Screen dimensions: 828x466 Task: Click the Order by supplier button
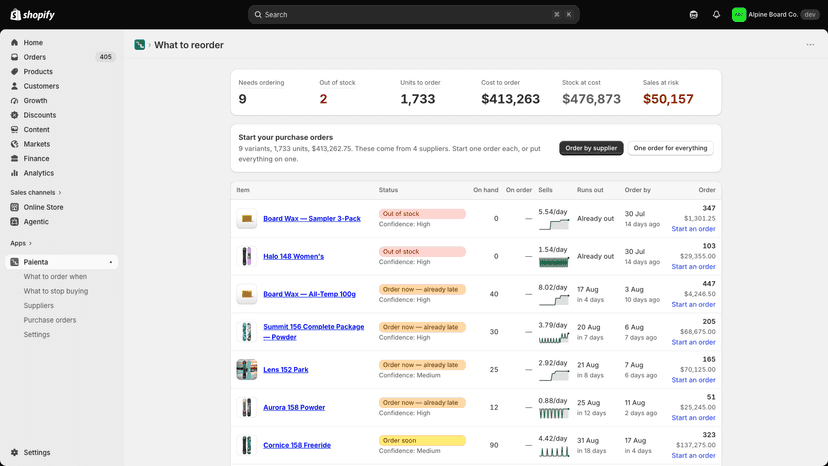(591, 148)
